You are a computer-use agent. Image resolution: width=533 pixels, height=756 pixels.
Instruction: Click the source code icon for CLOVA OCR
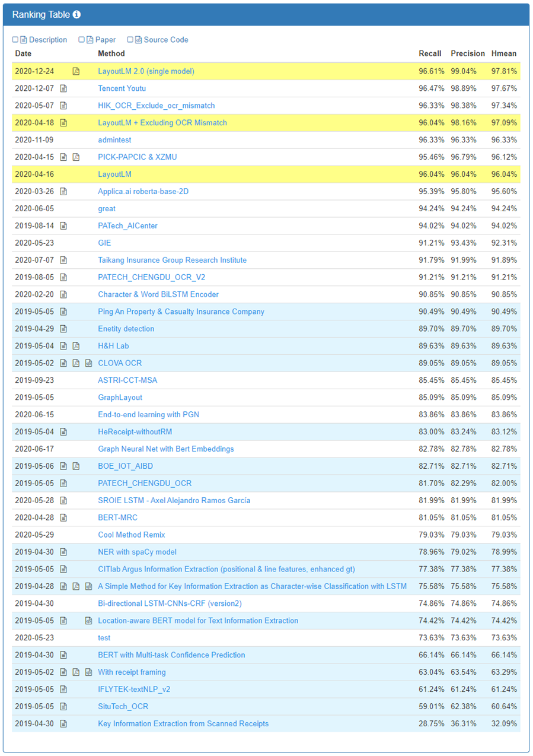tap(88, 363)
